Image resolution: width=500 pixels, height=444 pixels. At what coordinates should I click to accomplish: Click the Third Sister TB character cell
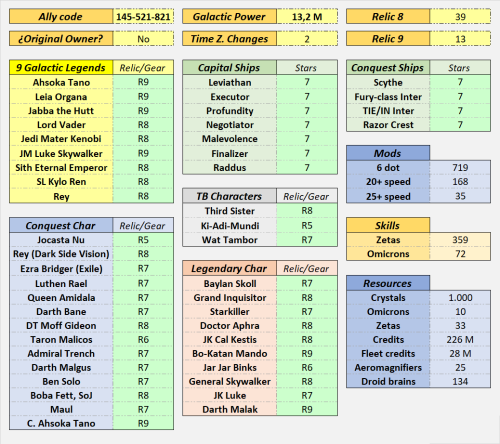point(229,211)
